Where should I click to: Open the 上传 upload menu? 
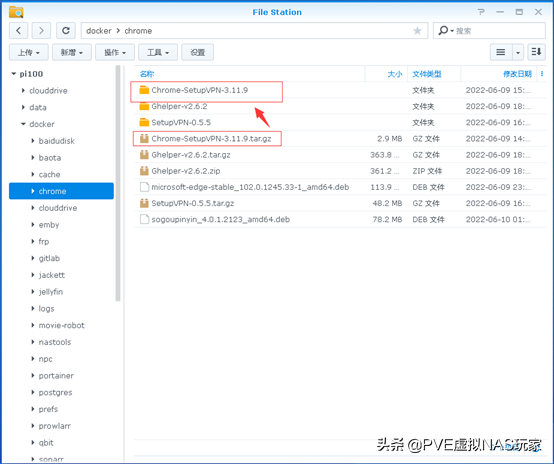[x=29, y=52]
